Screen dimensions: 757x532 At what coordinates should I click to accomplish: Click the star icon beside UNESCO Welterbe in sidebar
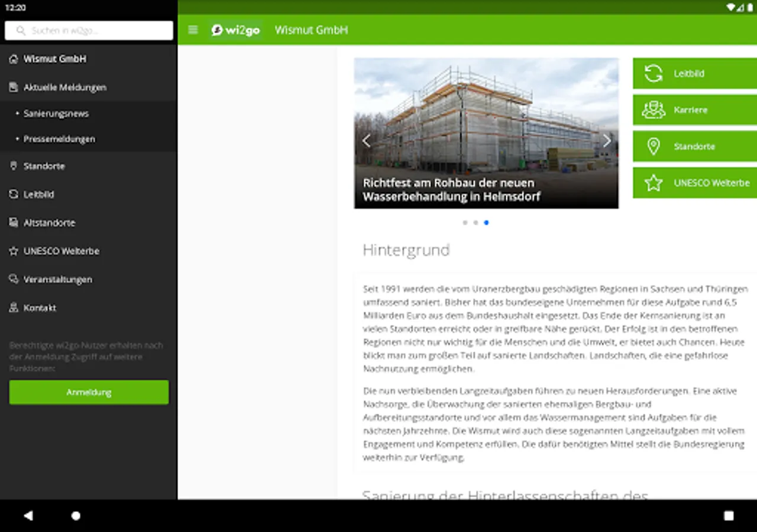[14, 251]
